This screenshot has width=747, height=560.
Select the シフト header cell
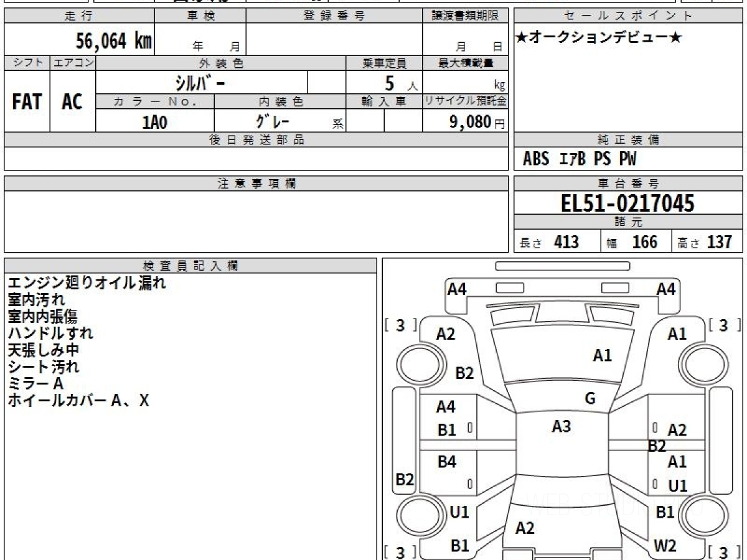(27, 63)
